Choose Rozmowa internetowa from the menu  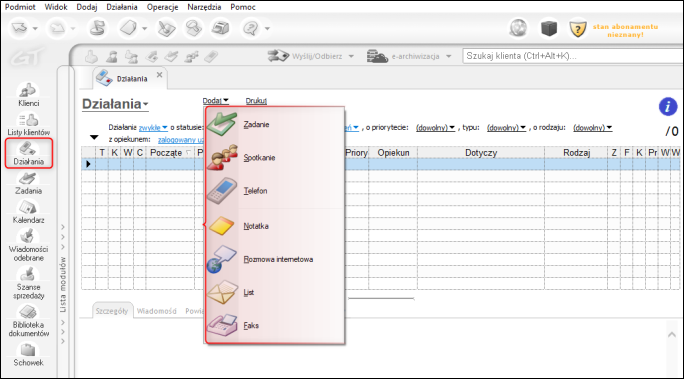(275, 259)
